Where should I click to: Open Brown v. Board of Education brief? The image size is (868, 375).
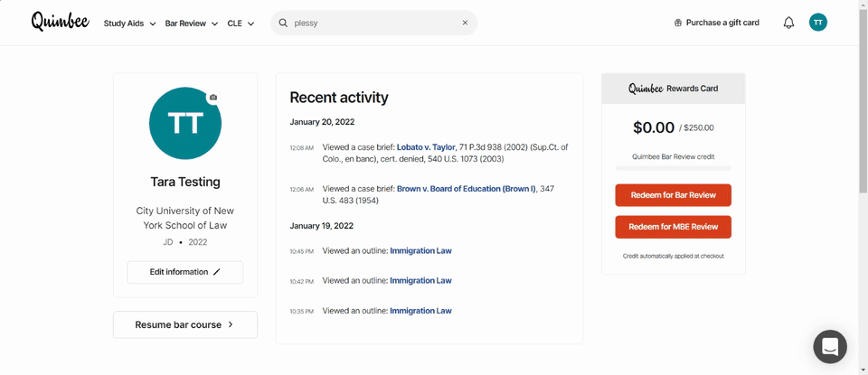[x=467, y=189]
